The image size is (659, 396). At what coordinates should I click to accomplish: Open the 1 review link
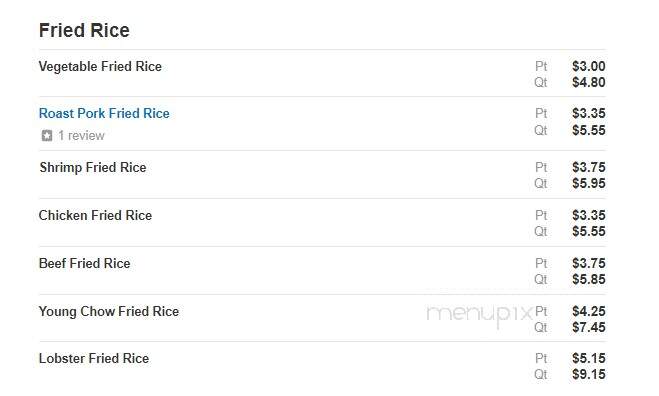coord(81,135)
